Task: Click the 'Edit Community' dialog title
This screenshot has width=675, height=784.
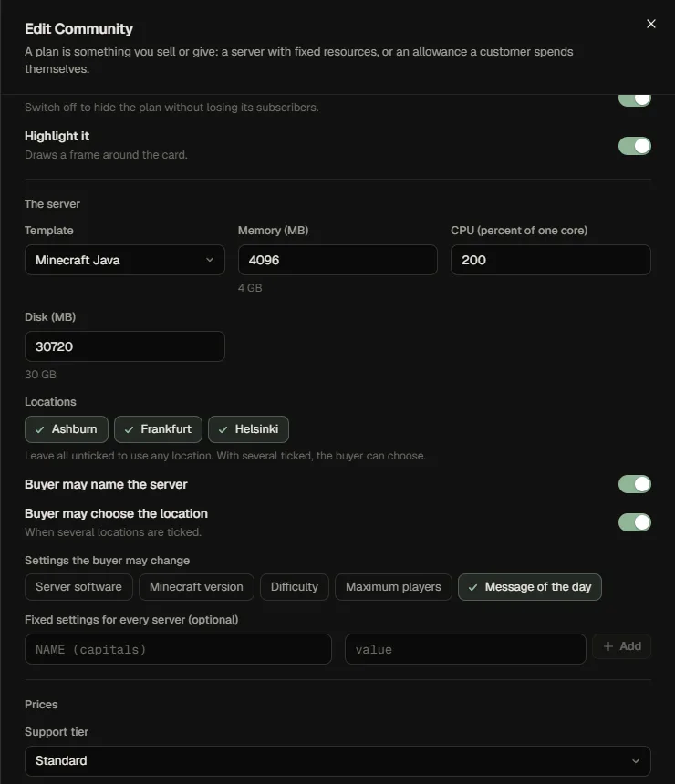Action: tap(79, 28)
